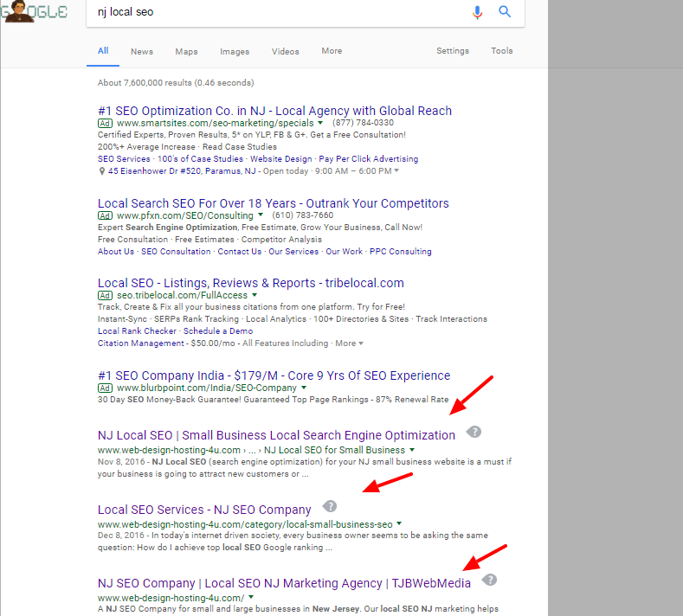Click the Ad badge beside pfxn.com URL
Viewport: 683px width, 616px height.
tap(105, 215)
